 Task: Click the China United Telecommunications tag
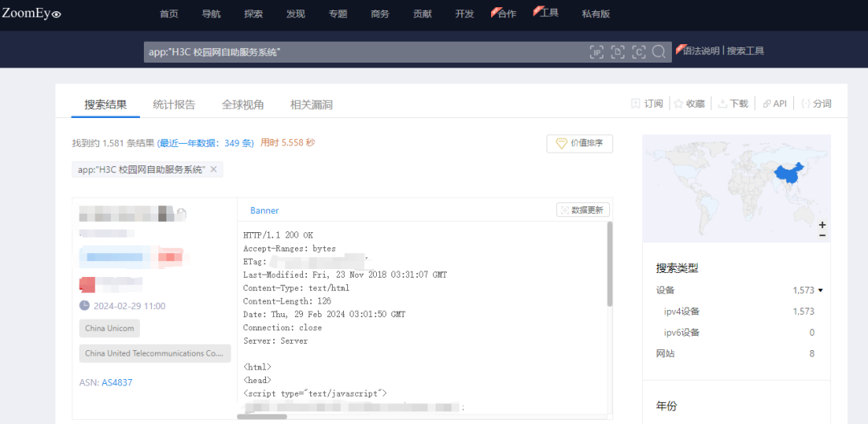point(155,353)
